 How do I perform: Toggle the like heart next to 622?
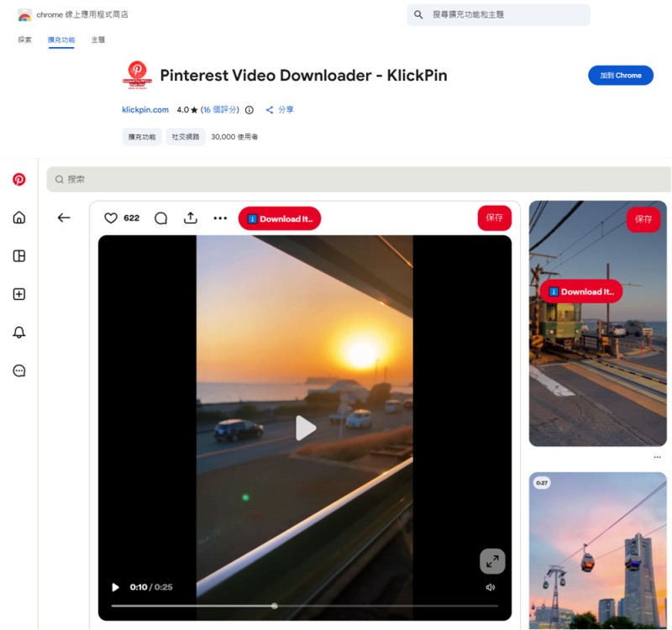[x=111, y=218]
